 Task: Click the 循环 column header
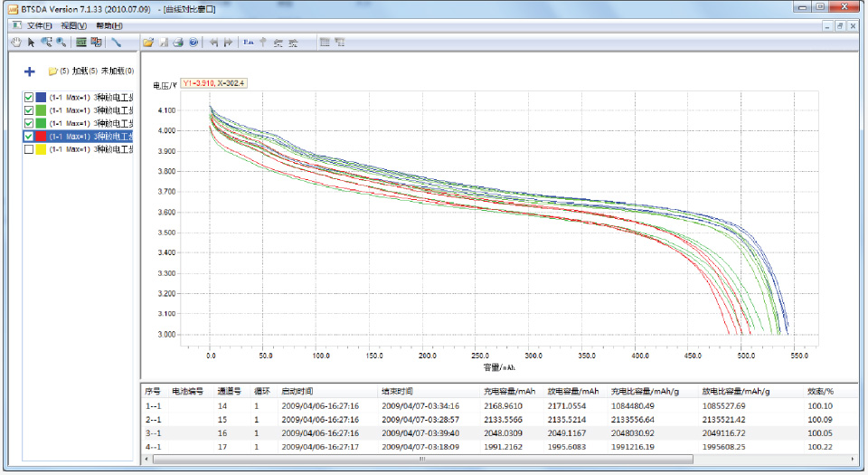tap(262, 392)
